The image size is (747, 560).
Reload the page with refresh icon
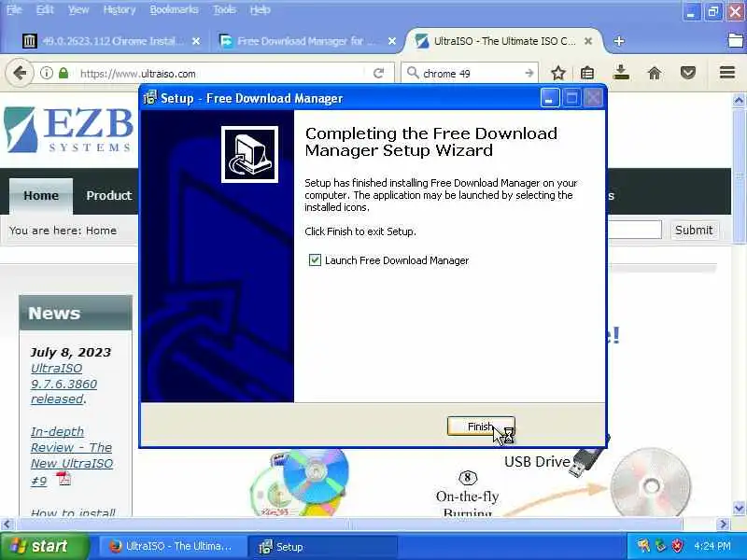pos(379,74)
